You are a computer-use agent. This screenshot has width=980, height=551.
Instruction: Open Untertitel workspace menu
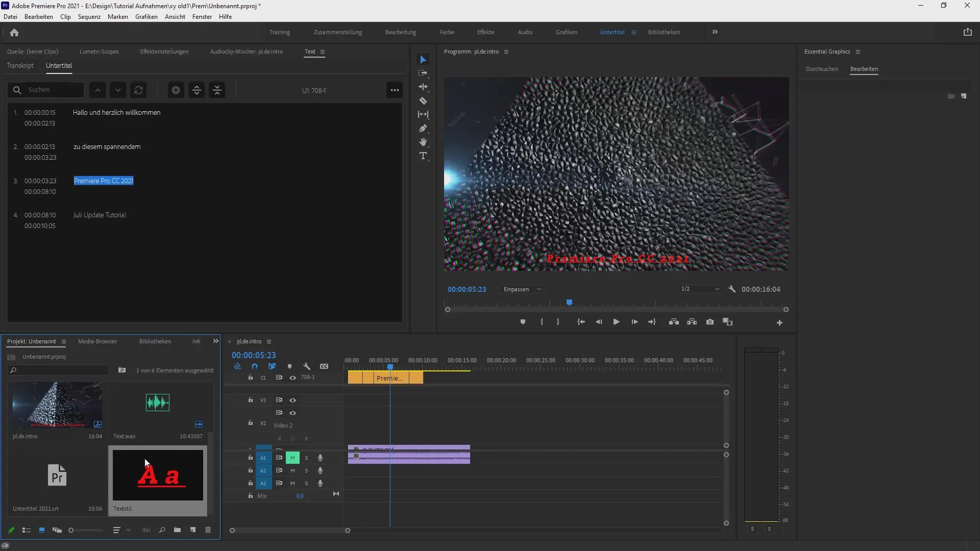(633, 32)
